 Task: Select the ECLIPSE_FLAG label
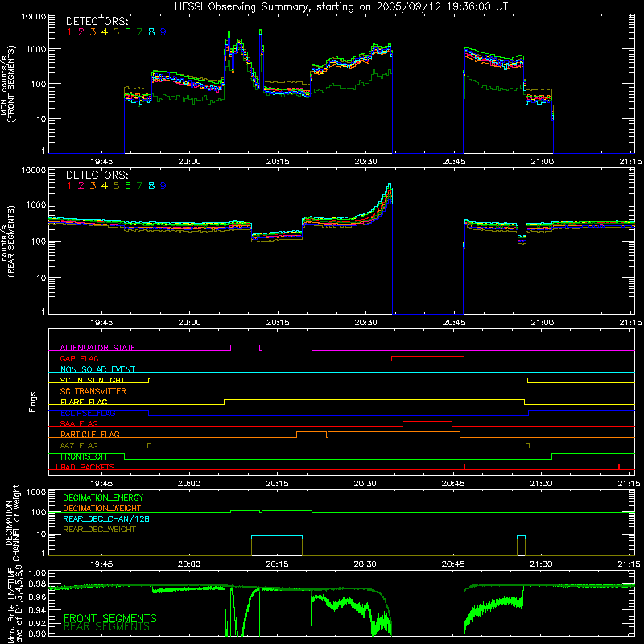click(88, 413)
